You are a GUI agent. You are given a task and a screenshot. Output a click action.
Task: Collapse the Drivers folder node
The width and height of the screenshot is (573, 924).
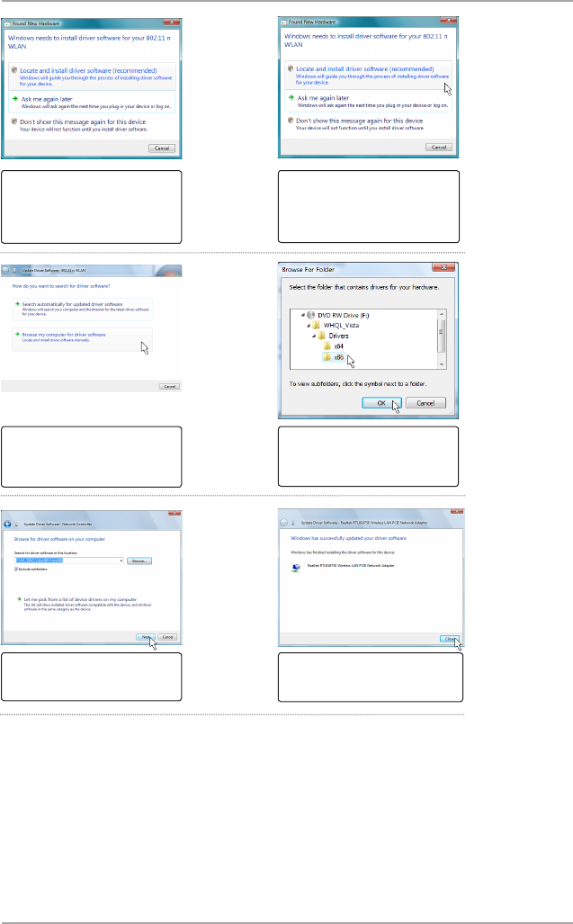coord(315,336)
